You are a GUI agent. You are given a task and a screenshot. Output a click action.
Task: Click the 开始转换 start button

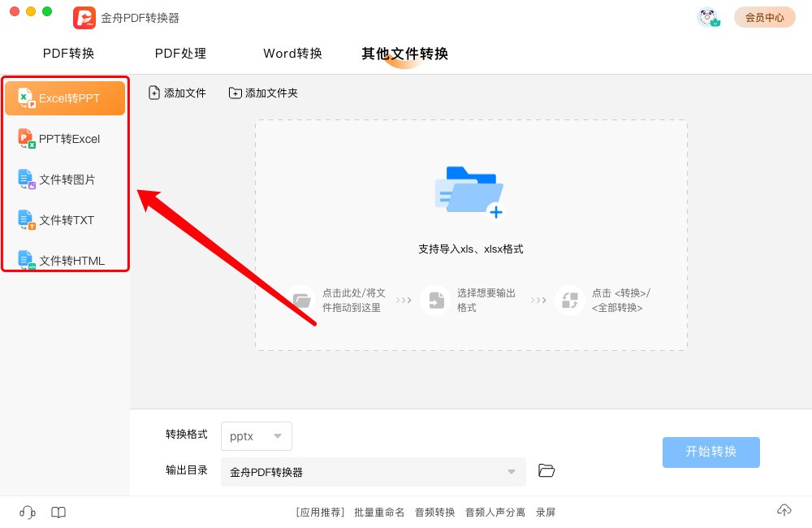(710, 452)
